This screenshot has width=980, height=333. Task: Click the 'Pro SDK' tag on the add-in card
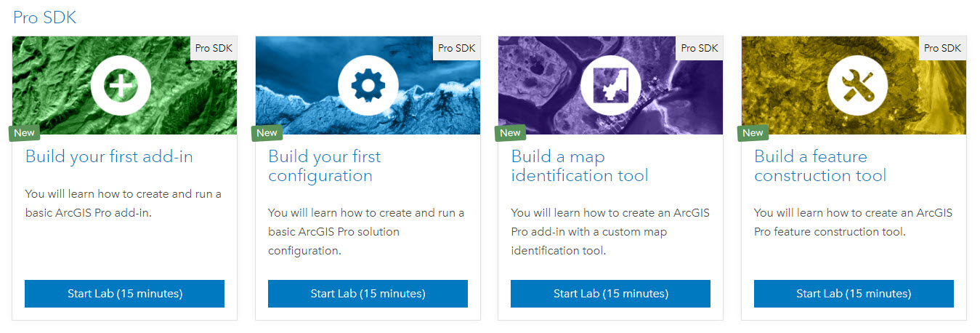coord(214,49)
